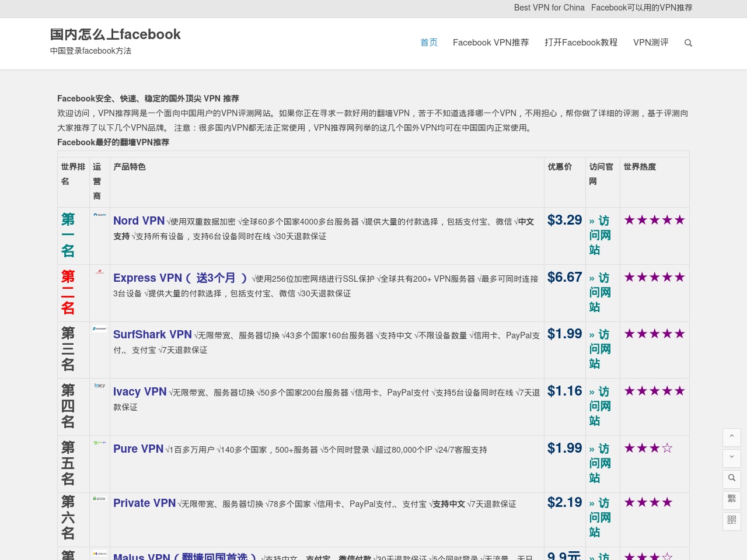Click heading Facebook最好的翻墙VPN推荐
747x560 pixels.
pyautogui.click(x=113, y=142)
